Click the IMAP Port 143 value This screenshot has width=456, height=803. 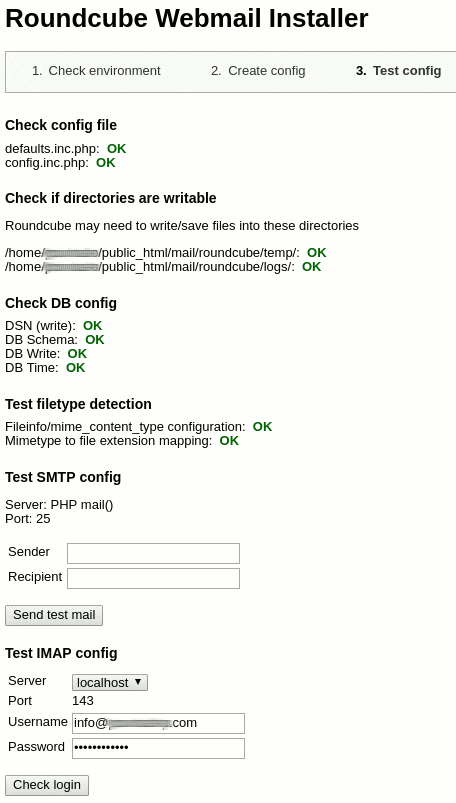83,701
